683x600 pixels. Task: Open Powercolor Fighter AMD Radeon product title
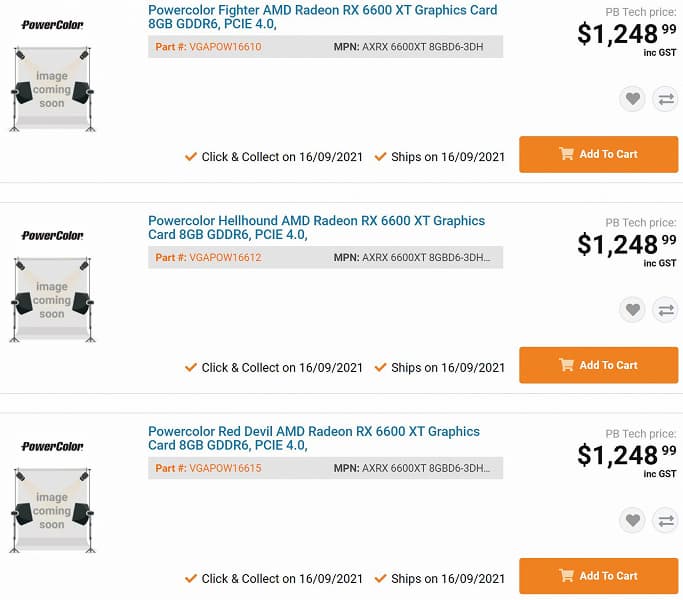click(322, 17)
